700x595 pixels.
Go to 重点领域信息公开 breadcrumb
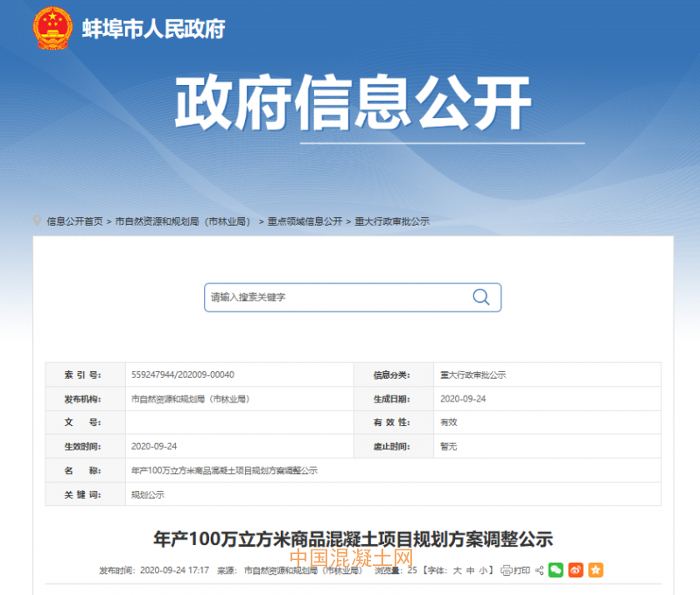(x=304, y=222)
